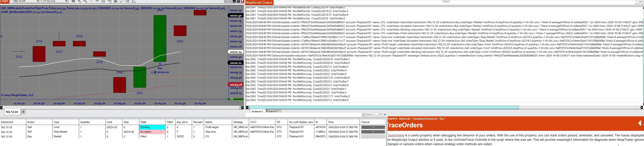Click the a97437d order ID cell
Image resolution: width=644 pixels, height=146 pixels.
click(x=320, y=127)
